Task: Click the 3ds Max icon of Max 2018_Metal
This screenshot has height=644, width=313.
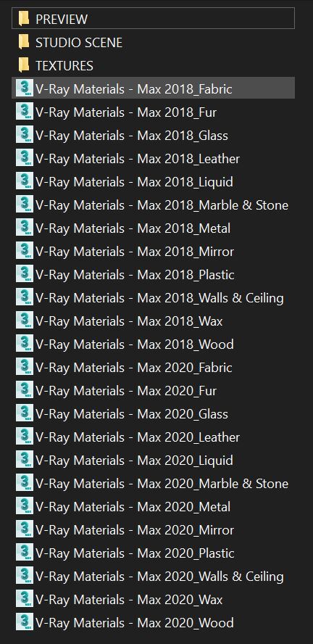Action: click(x=25, y=228)
